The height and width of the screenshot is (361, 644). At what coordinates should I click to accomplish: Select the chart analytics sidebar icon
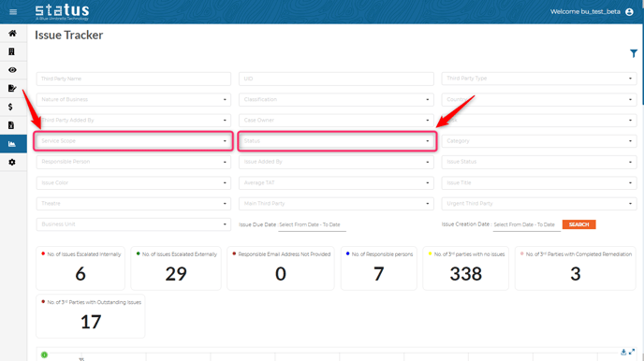(12, 144)
